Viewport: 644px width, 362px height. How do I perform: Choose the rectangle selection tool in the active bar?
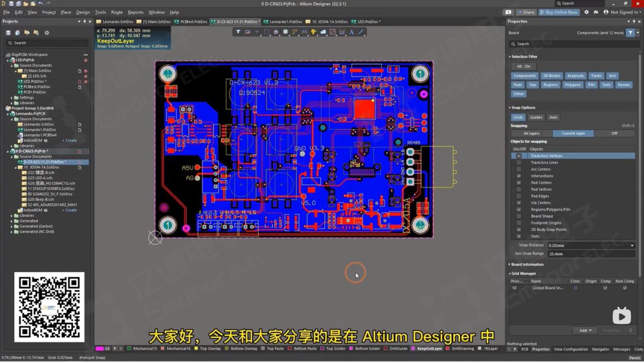coord(267,32)
